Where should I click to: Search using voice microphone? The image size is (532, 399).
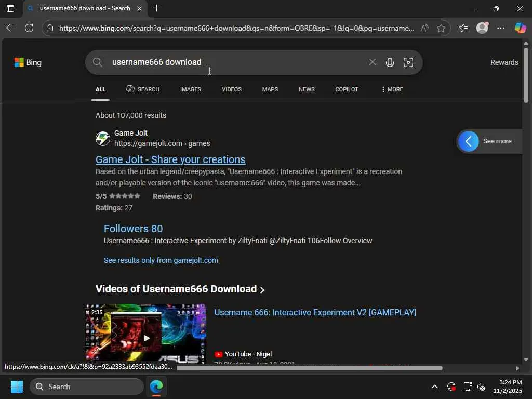(390, 62)
